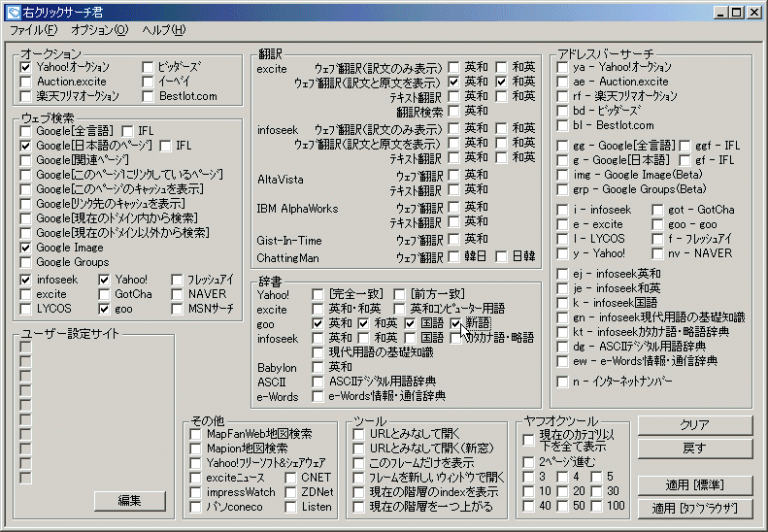The width and height of the screenshot is (768, 532).
Task: Check フレッシュアイ in the ウェブ検索 group
Action: 177,280
